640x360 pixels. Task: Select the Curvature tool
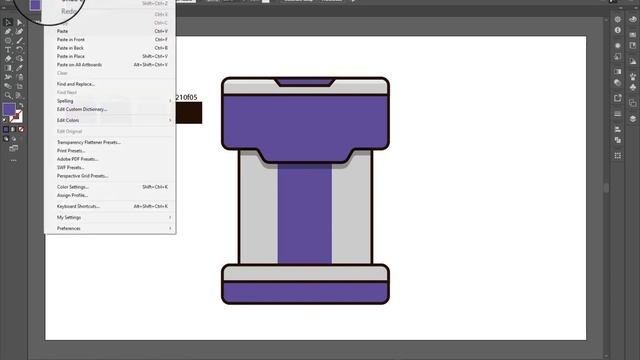tap(19, 31)
